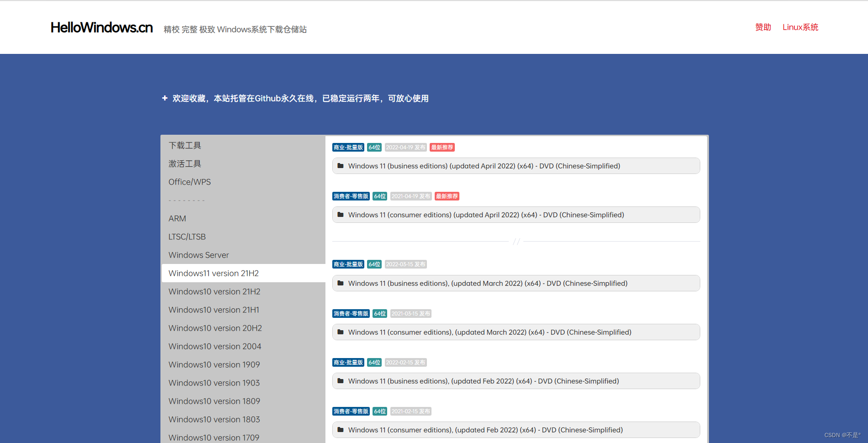Click folder icon for Windows 11 consumer April 2022

coord(341,215)
